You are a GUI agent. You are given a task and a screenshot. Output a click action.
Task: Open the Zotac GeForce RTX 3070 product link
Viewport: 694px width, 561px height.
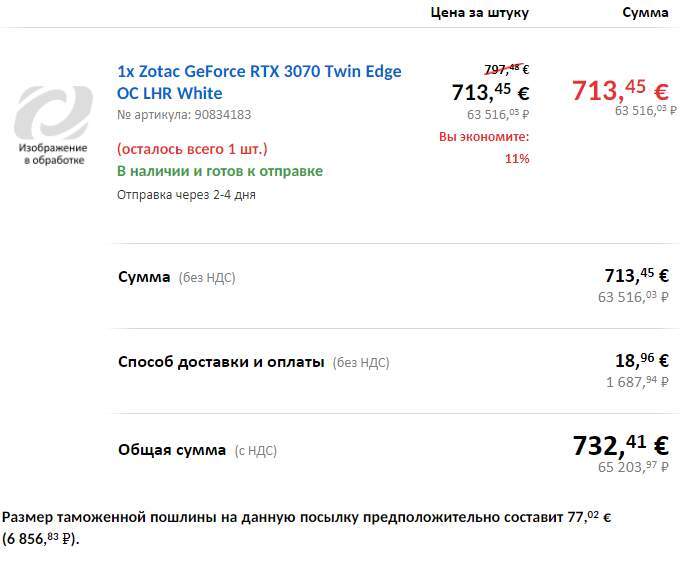click(259, 81)
